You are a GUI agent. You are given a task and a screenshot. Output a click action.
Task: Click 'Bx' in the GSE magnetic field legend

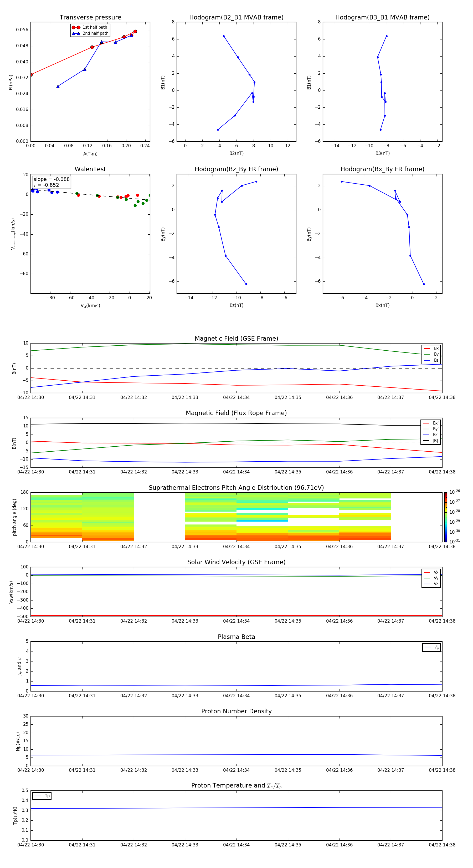(x=431, y=349)
